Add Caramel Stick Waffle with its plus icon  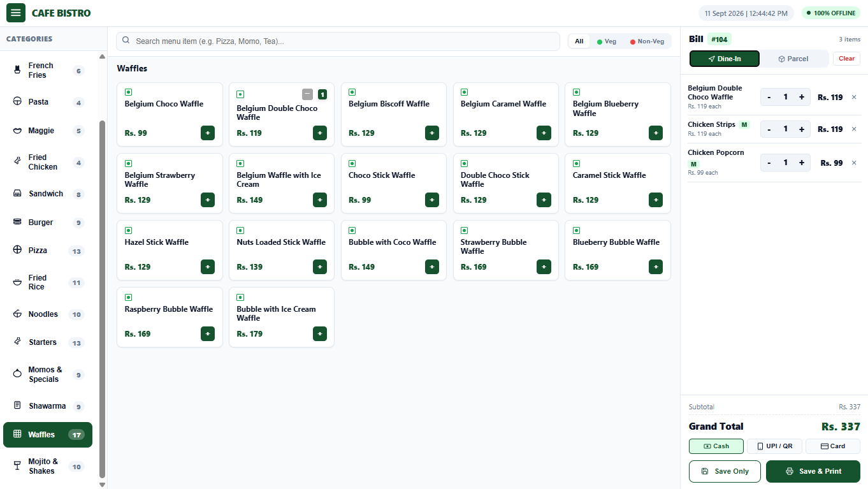point(656,200)
